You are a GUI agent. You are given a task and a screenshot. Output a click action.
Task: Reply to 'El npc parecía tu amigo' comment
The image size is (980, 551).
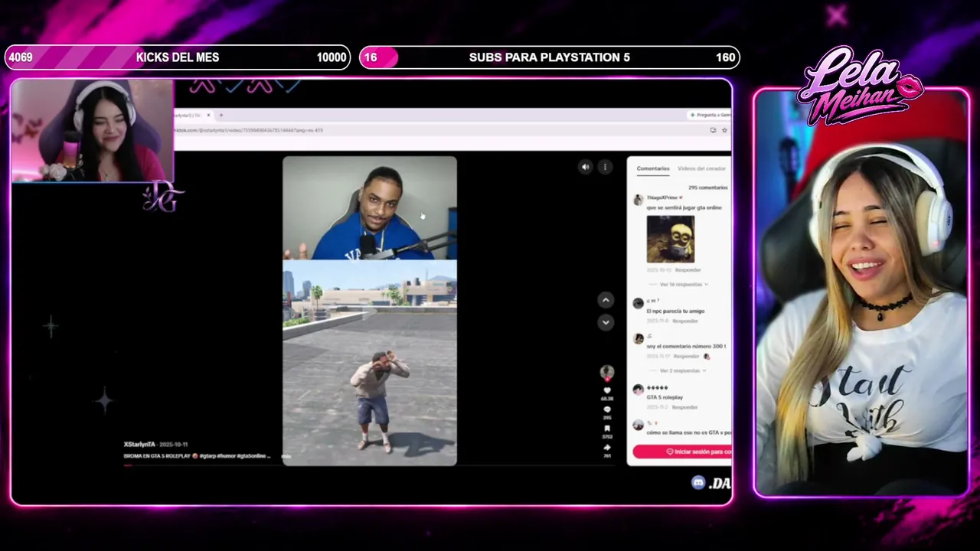click(x=685, y=321)
